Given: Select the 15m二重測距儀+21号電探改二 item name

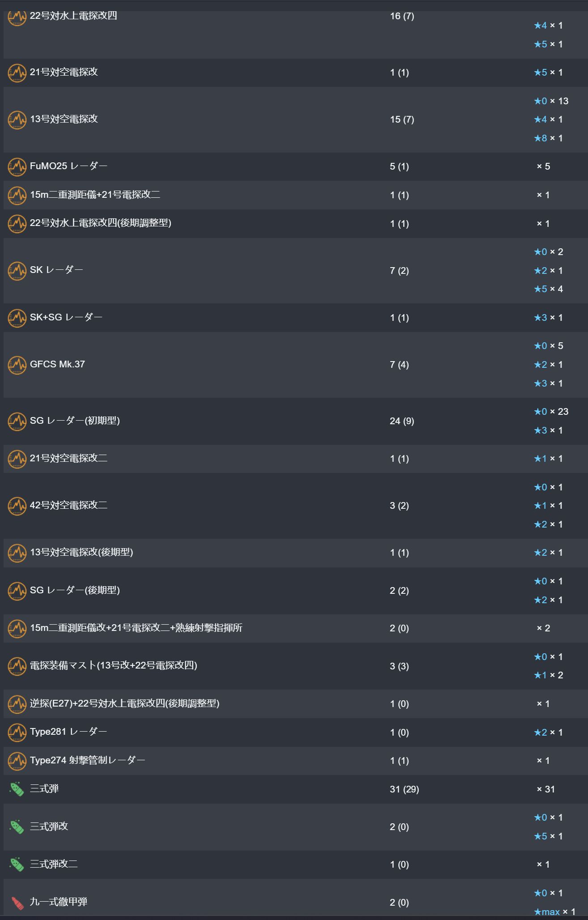Looking at the screenshot, I should click(95, 195).
